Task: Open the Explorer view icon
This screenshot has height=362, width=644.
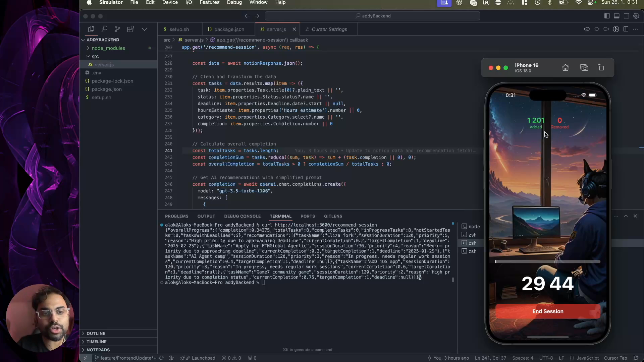Action: pos(91,29)
